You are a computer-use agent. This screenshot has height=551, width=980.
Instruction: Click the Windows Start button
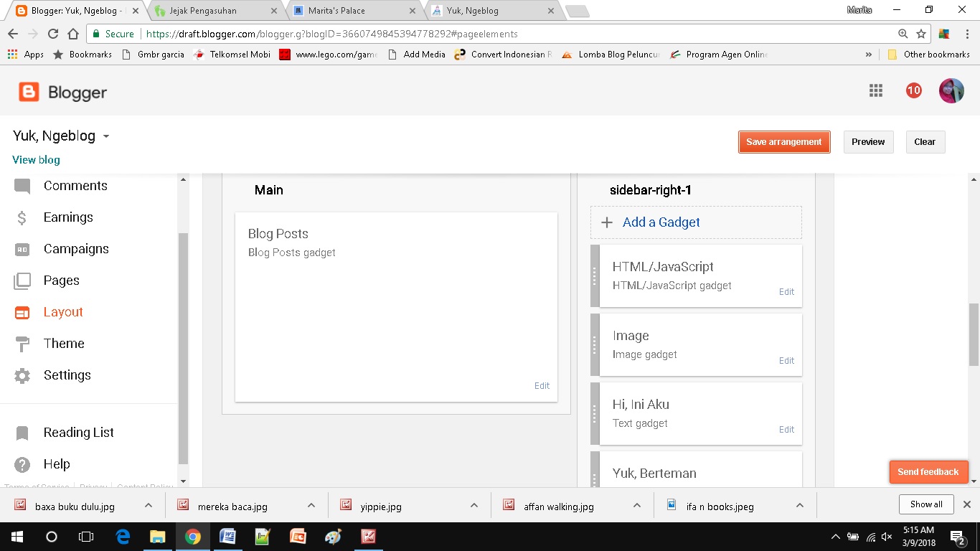click(17, 536)
